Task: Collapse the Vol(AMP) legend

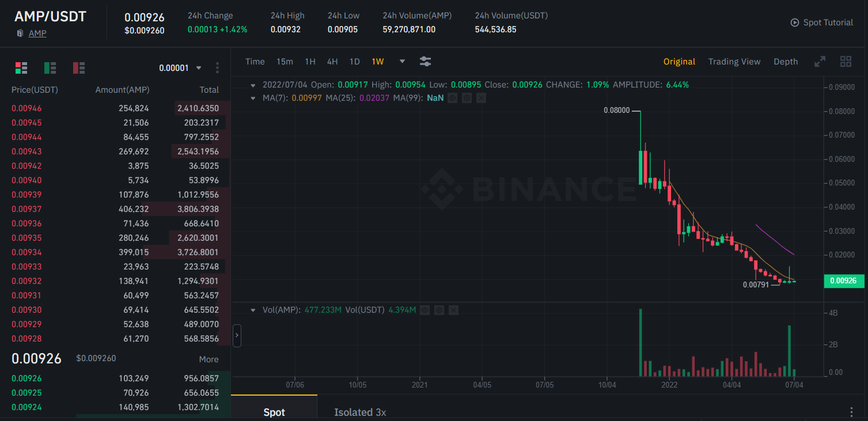Action: [x=253, y=310]
